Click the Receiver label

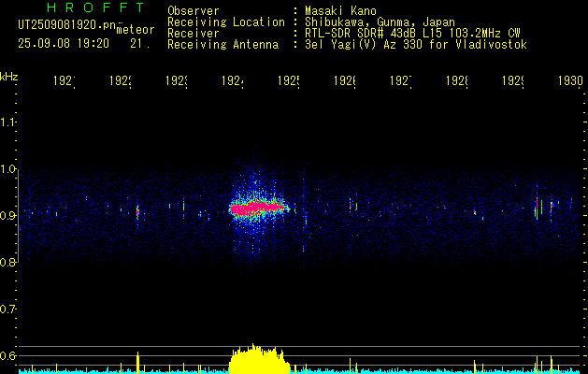point(194,34)
